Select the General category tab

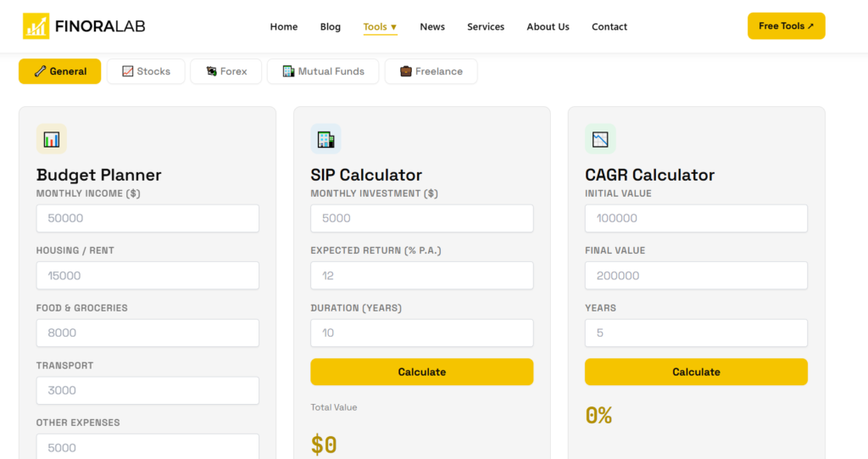(60, 71)
